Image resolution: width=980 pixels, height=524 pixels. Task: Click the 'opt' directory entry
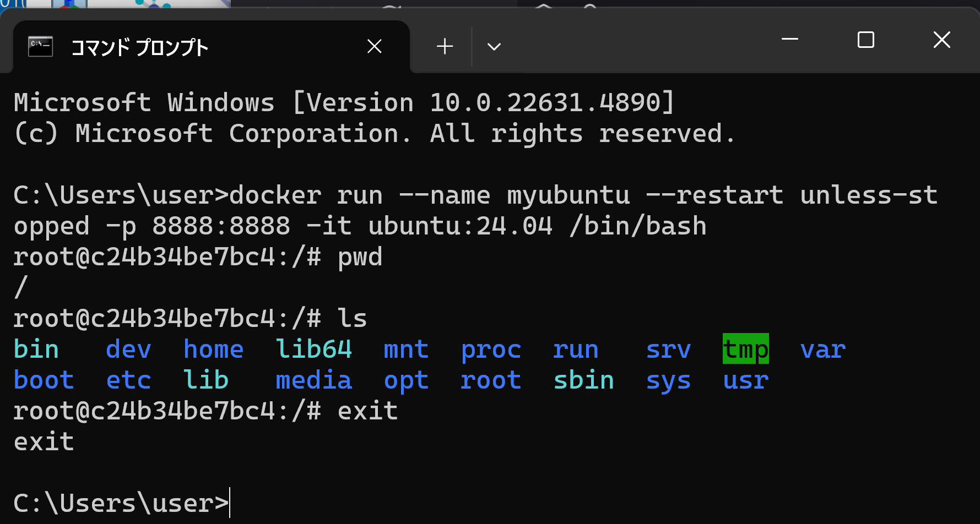click(x=406, y=381)
